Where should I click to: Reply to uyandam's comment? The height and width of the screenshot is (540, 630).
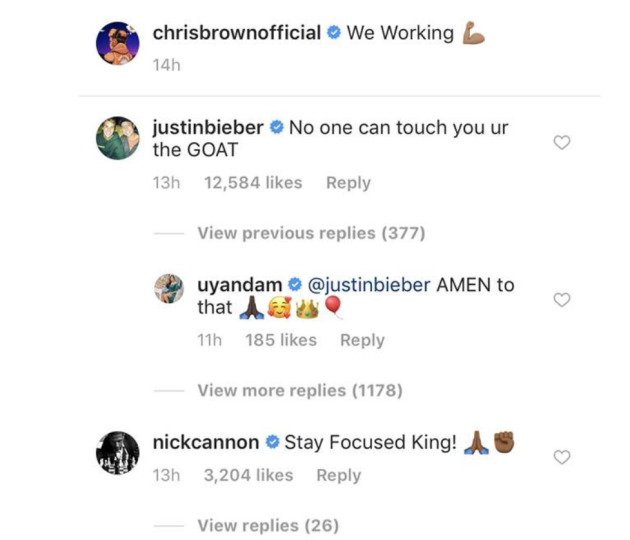362,340
